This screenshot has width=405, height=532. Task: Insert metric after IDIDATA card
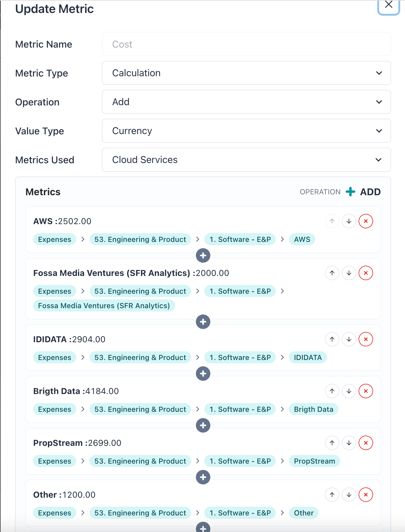click(203, 374)
